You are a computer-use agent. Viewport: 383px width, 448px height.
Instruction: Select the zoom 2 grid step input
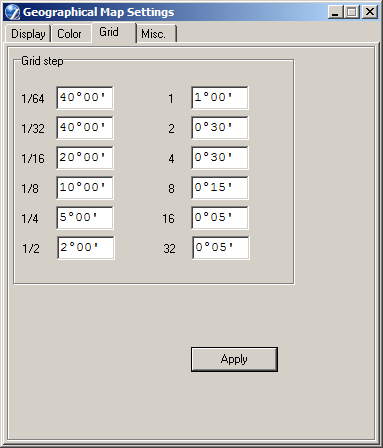pyautogui.click(x=220, y=128)
